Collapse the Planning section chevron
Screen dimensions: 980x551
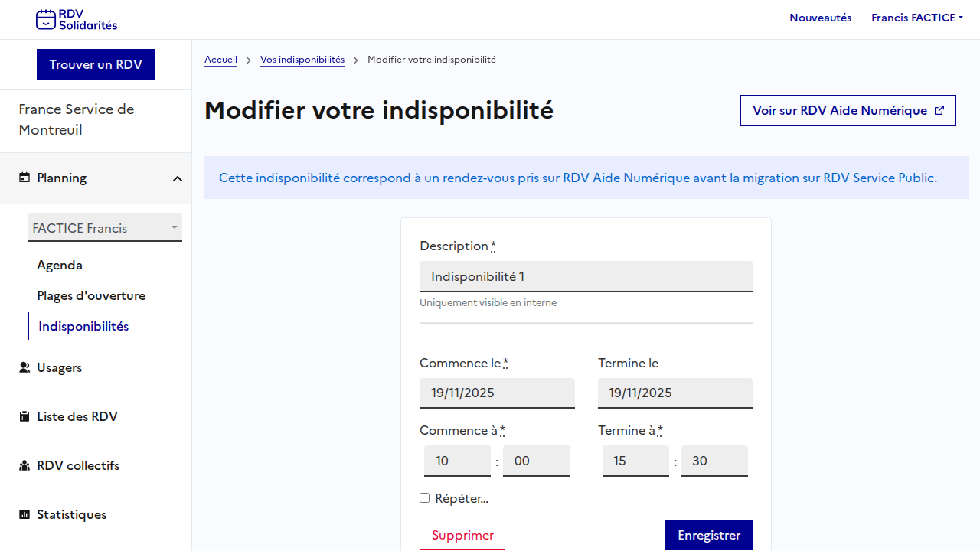[178, 178]
